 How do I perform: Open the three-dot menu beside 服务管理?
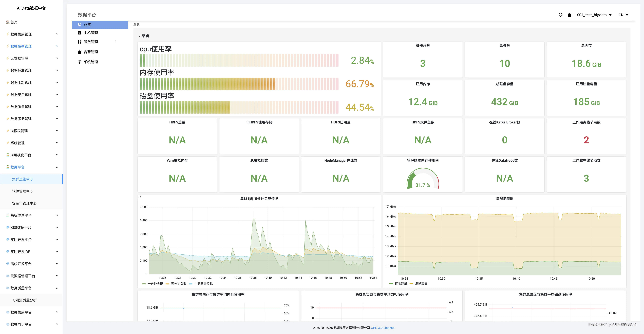[116, 42]
